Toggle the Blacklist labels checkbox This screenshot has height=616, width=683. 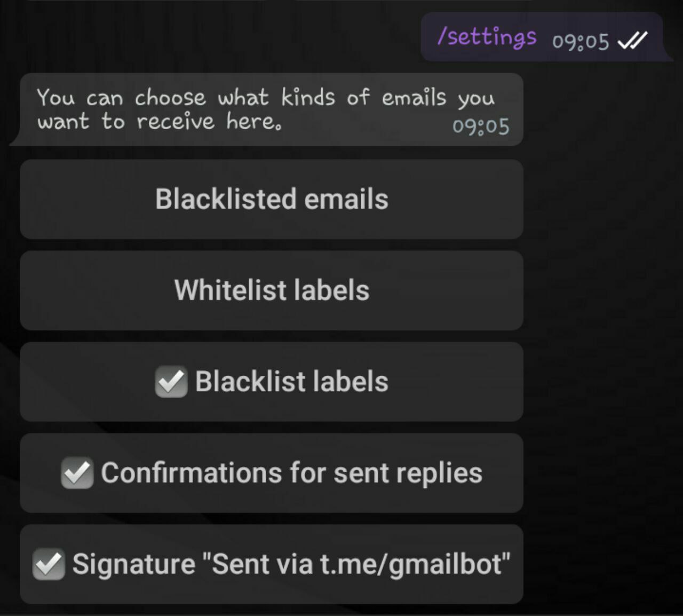[x=171, y=382]
